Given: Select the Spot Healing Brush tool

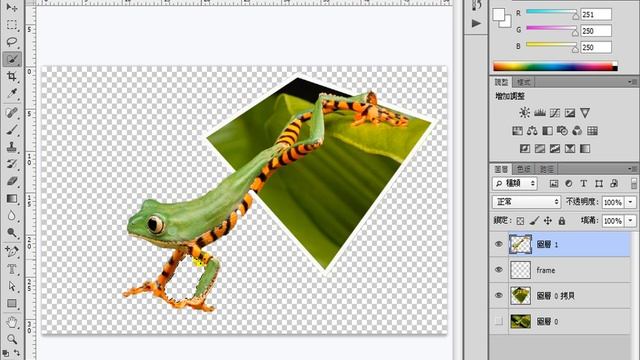Looking at the screenshot, I should 12,112.
